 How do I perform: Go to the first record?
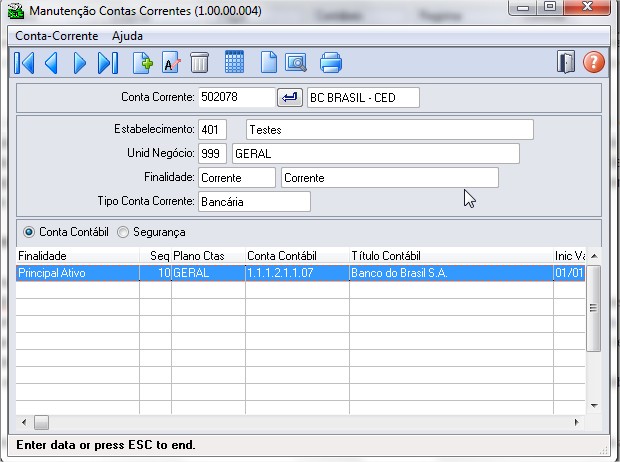coord(24,63)
